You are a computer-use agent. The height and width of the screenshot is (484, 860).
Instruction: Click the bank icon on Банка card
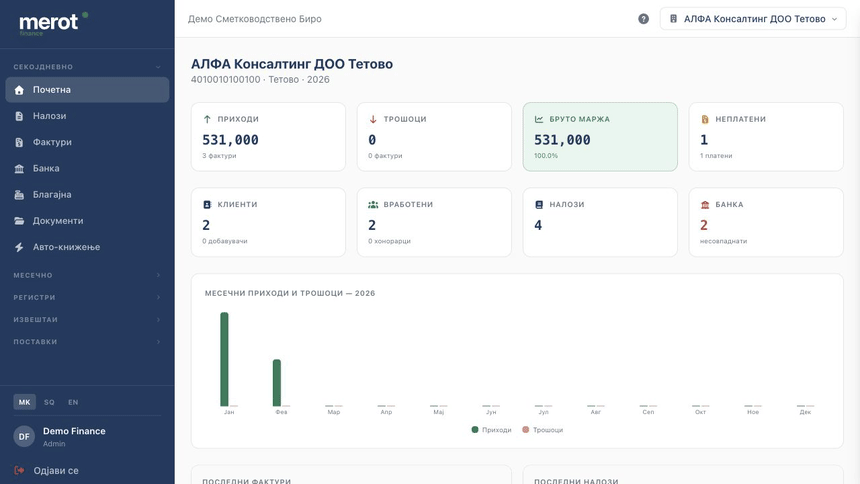pyautogui.click(x=705, y=204)
